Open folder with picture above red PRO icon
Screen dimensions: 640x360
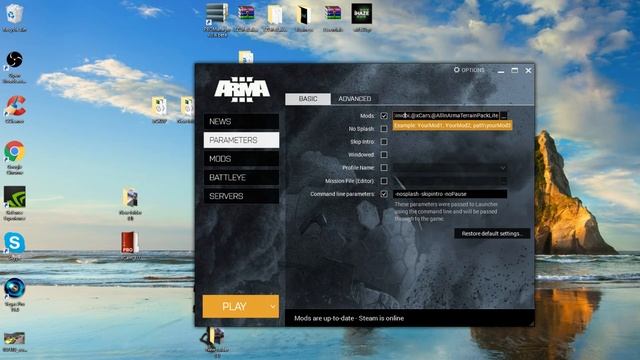[130, 198]
